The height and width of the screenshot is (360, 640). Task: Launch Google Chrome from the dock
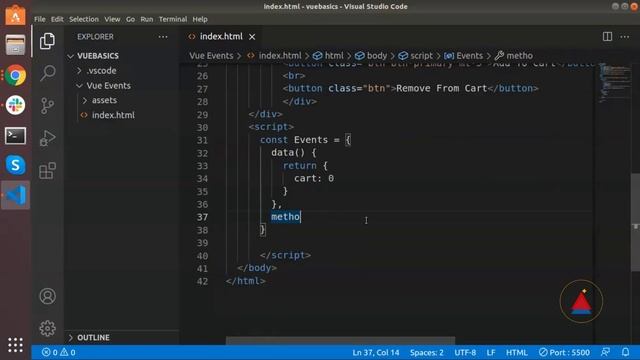click(16, 76)
